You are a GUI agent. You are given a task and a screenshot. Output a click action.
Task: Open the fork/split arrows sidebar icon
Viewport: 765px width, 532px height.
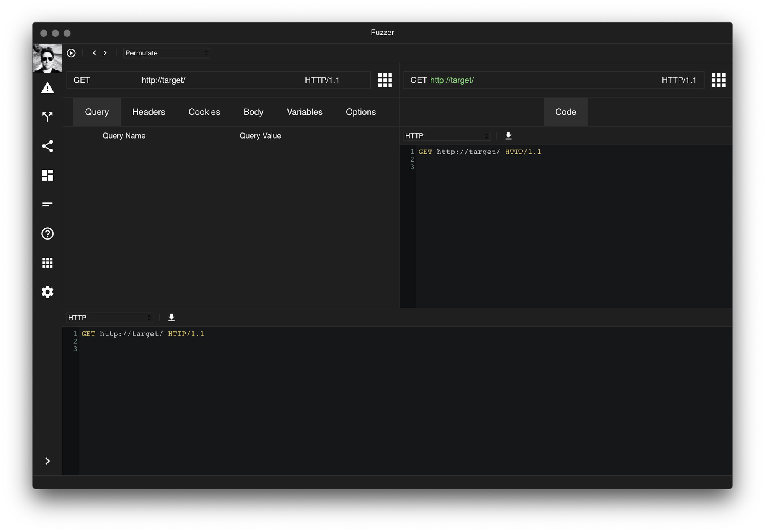(47, 117)
